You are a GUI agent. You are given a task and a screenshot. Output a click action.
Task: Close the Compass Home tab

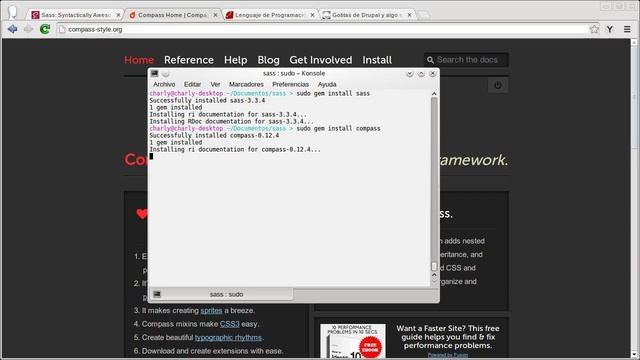pos(216,15)
